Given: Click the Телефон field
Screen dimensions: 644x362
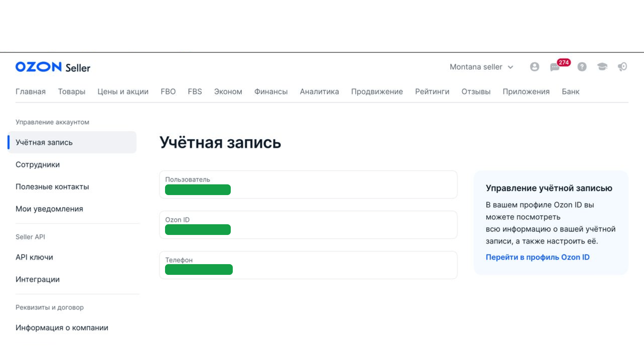Looking at the screenshot, I should (x=308, y=265).
